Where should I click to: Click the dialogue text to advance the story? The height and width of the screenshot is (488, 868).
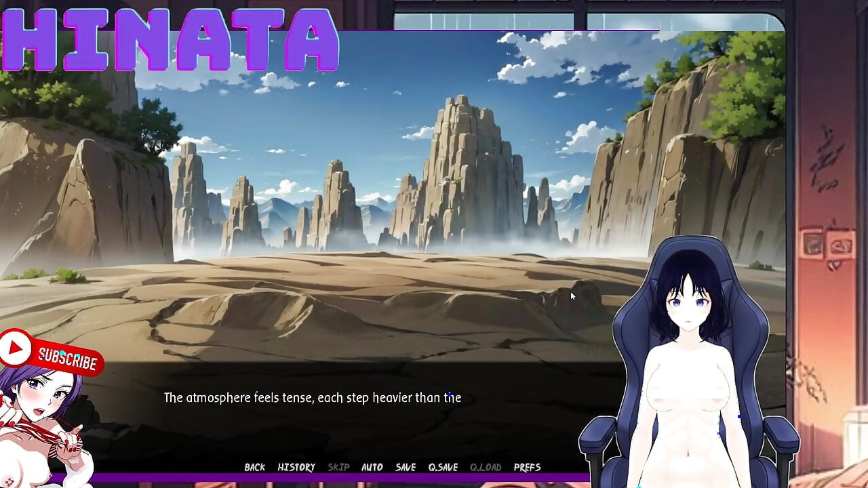tap(311, 399)
